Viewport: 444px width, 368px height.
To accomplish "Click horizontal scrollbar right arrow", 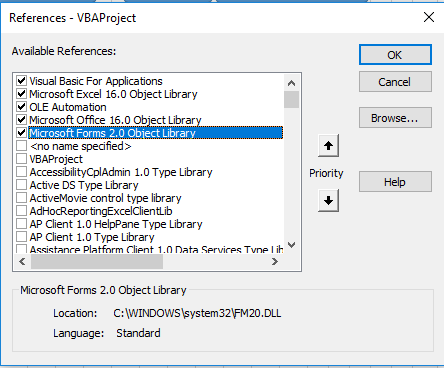I will coord(275,262).
